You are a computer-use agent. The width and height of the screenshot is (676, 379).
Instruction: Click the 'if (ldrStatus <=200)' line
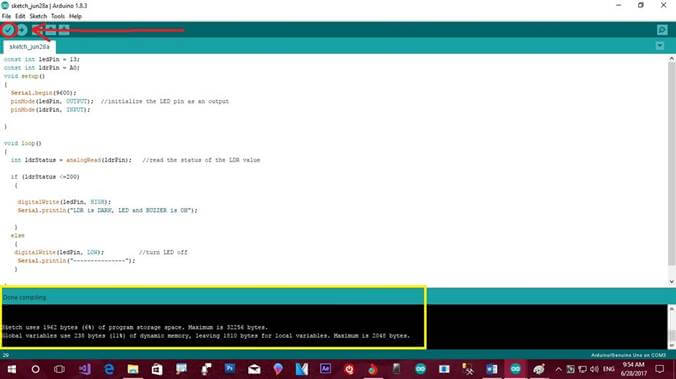[45, 177]
